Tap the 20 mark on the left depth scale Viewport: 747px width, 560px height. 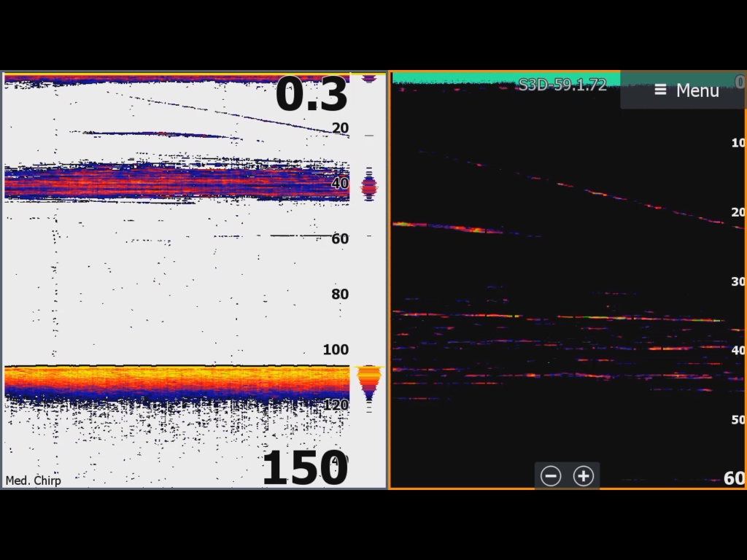[x=340, y=128]
